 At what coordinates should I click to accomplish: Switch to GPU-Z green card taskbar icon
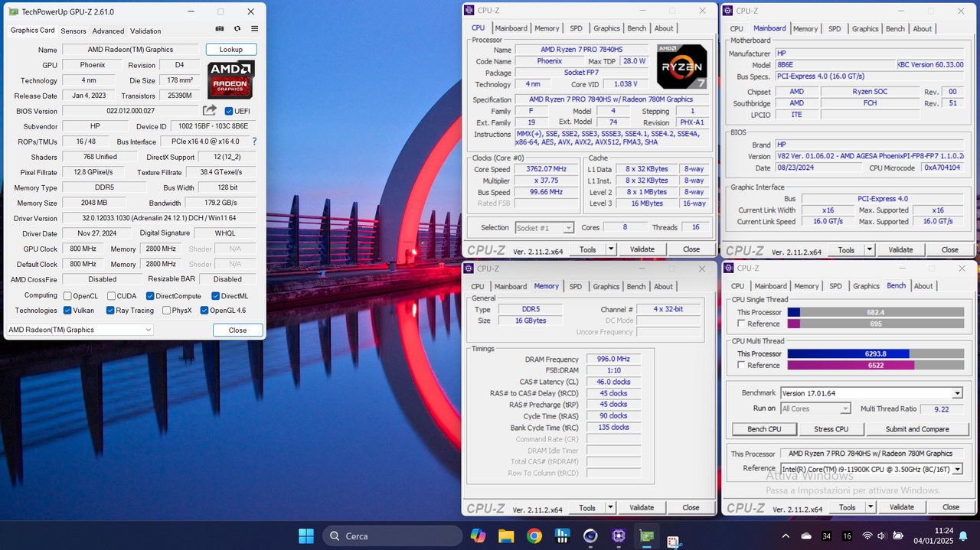point(647,535)
